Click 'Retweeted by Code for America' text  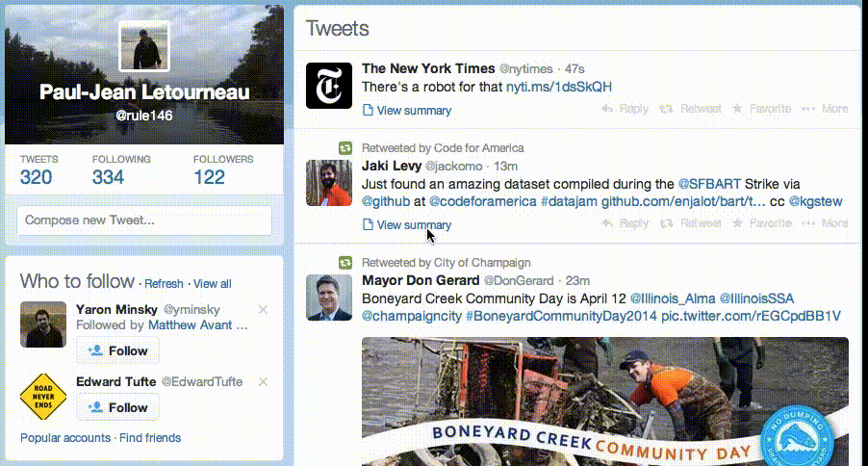[x=443, y=148]
